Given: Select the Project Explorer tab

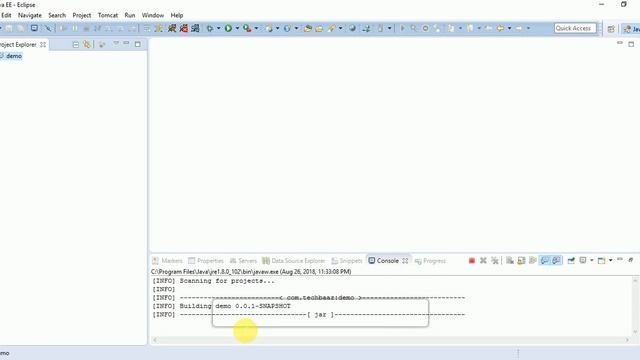Looking at the screenshot, I should (x=22, y=44).
